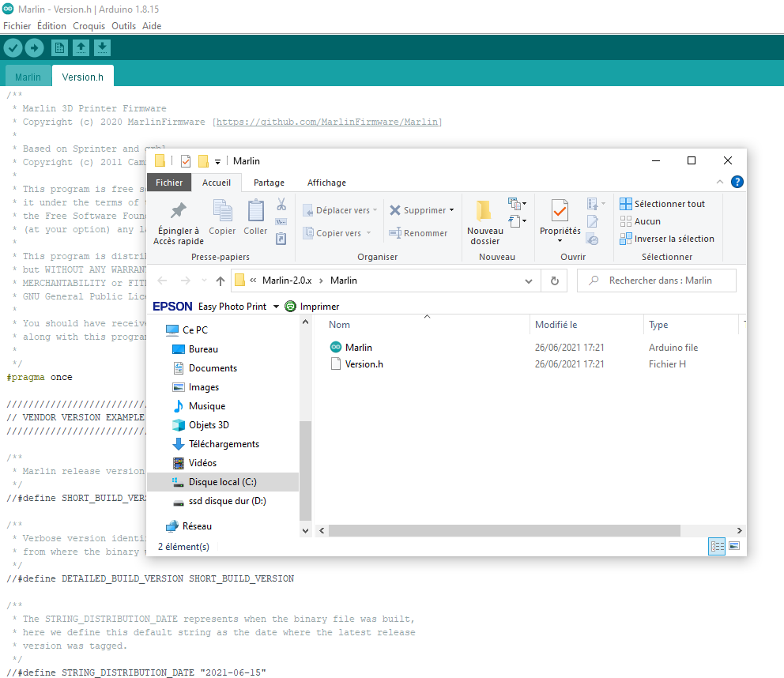Create a new sketch with the New icon
Screen dimensions: 784x678
pos(59,48)
